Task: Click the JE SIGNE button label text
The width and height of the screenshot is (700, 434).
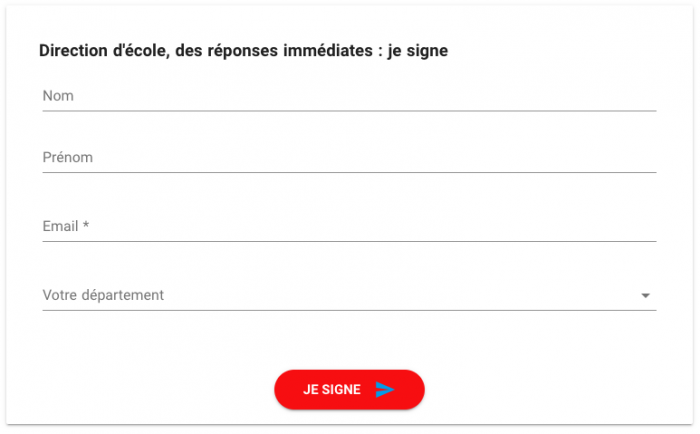Action: (332, 390)
